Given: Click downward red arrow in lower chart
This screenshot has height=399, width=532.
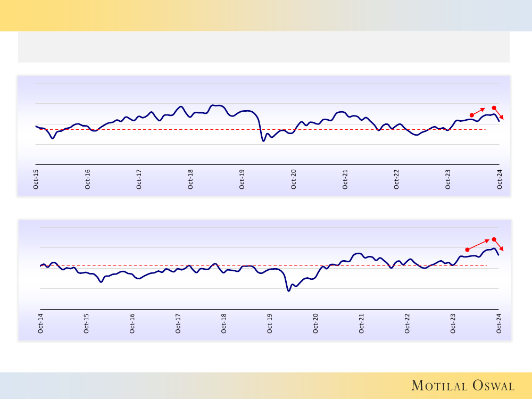Looking at the screenshot, I should 498,245.
